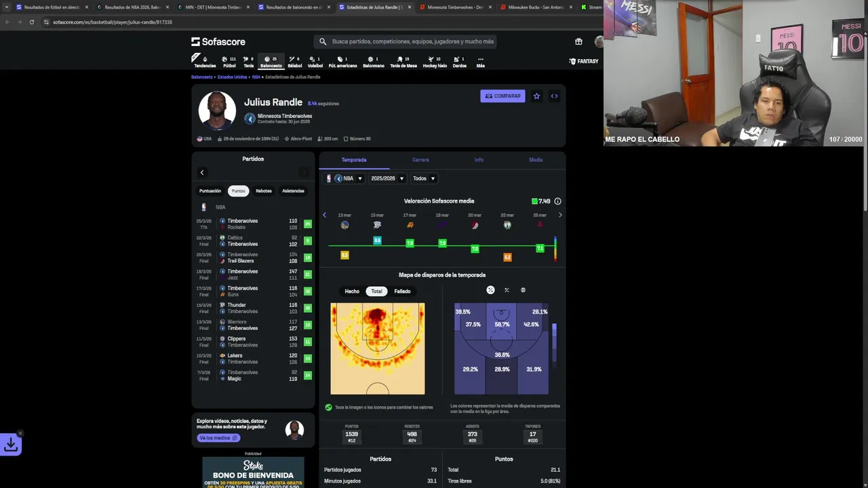Open the Hockey hielo sport icon
The width and height of the screenshot is (868, 488).
[435, 62]
